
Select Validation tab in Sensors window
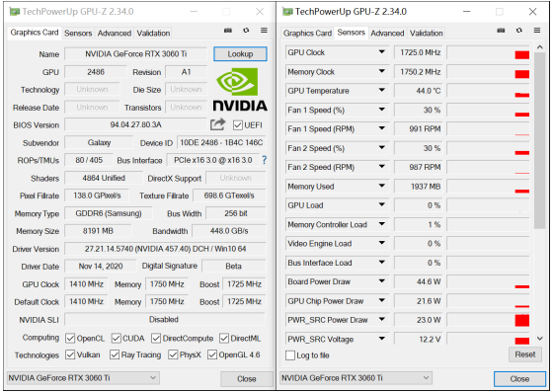[426, 34]
